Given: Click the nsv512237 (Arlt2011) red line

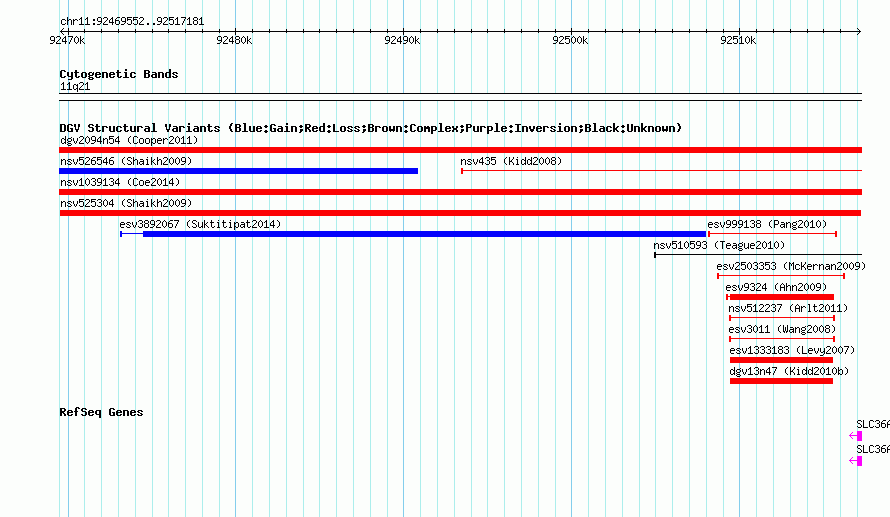Looking at the screenshot, I should 782,318.
